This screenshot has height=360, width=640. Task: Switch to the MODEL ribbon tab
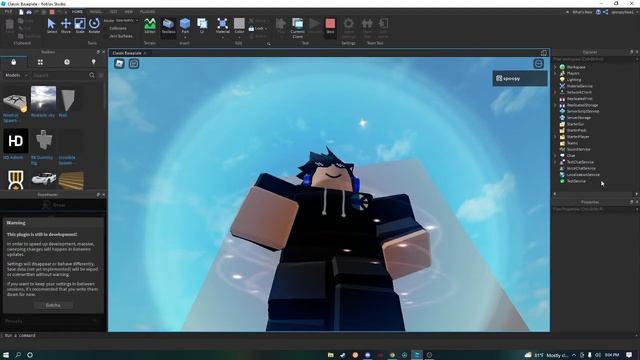point(96,12)
